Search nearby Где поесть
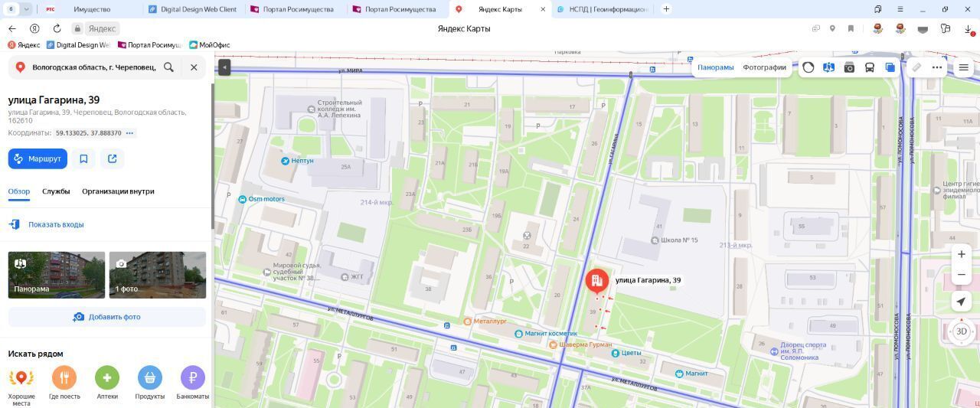Image resolution: width=980 pixels, height=408 pixels. [x=64, y=383]
